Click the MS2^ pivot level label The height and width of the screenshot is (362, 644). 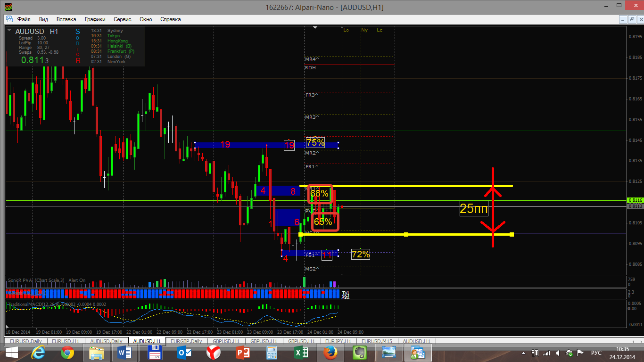point(312,269)
